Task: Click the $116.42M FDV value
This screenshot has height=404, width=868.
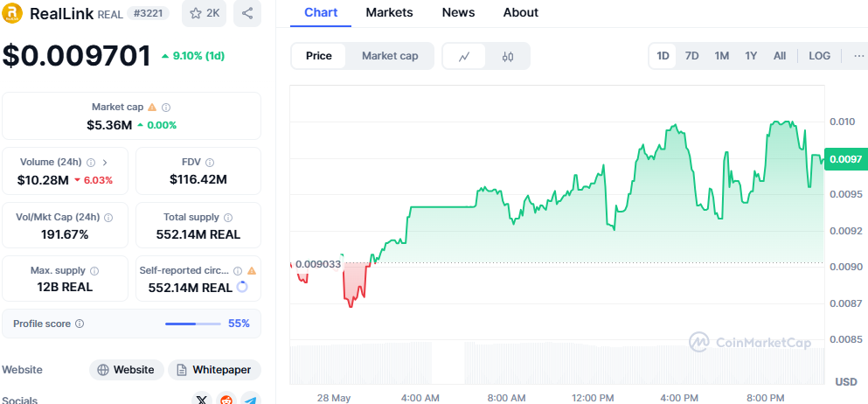Action: coord(198,179)
